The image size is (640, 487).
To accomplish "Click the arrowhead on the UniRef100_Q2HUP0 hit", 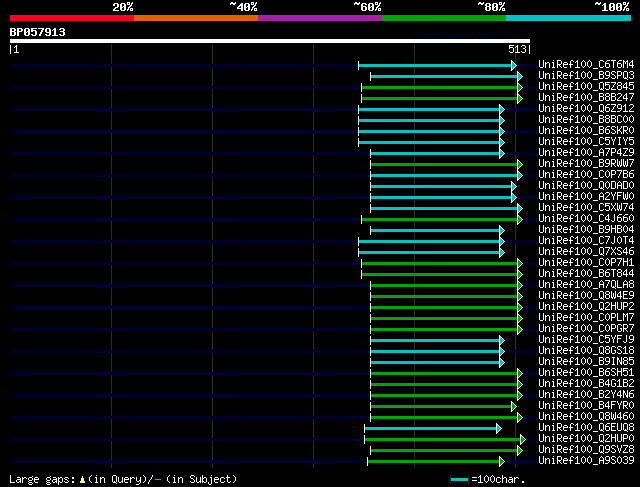I will point(521,439).
